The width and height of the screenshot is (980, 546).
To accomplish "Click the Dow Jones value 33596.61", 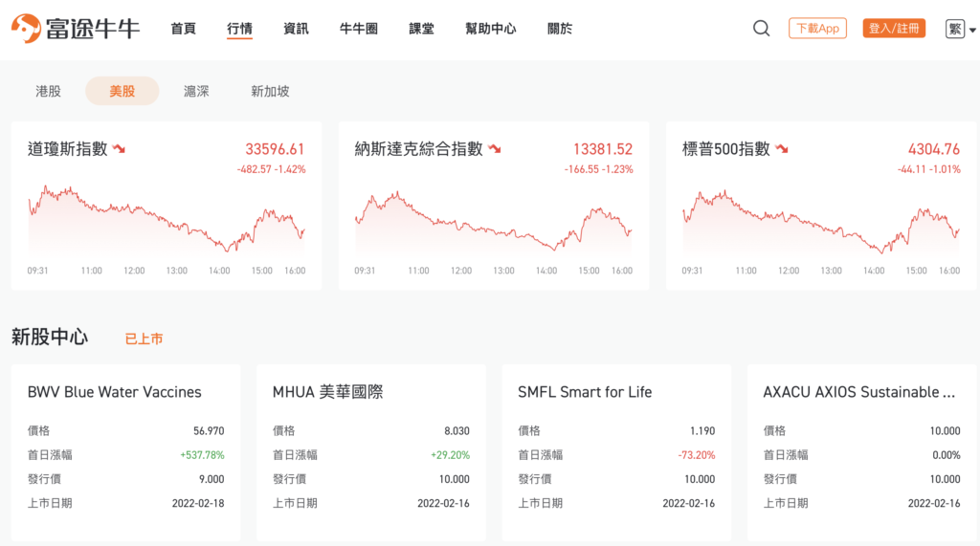I will (275, 149).
